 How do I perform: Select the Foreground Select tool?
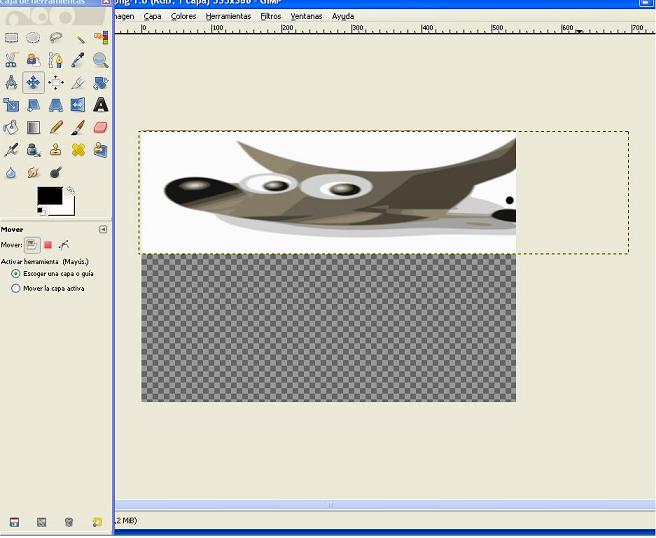(33, 60)
